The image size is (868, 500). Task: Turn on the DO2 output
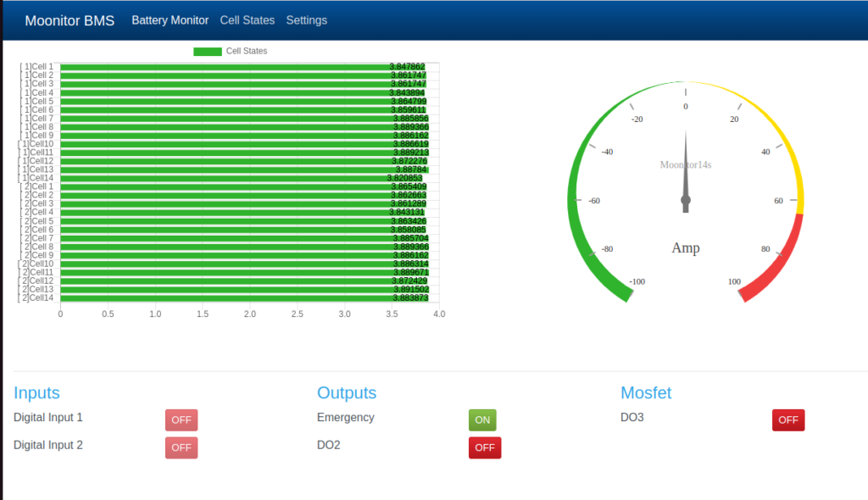[x=484, y=447]
